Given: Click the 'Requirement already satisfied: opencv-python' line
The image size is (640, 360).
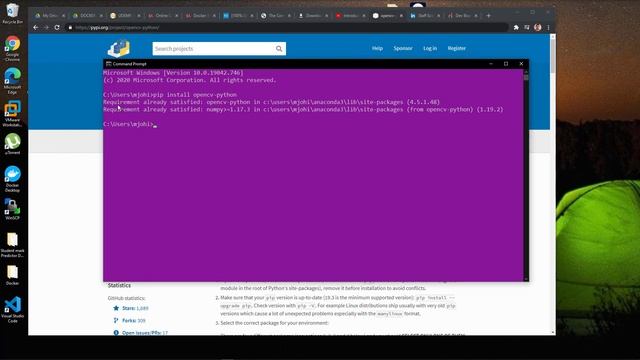Looking at the screenshot, I should (271, 102).
